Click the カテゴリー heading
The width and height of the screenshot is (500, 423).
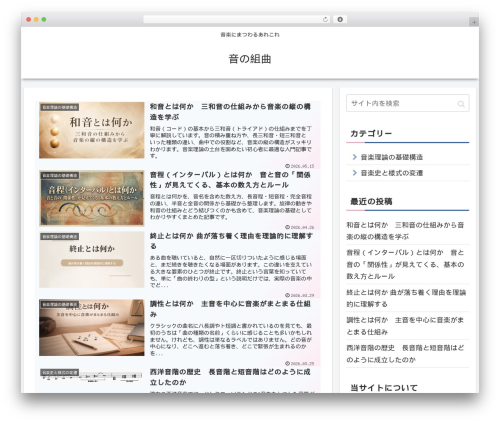pos(371,133)
